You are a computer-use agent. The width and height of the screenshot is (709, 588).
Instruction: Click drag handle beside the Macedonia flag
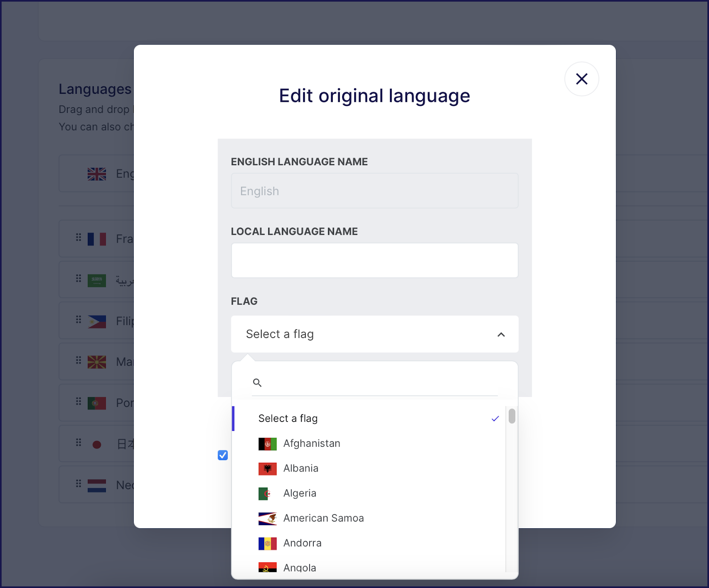point(78,360)
